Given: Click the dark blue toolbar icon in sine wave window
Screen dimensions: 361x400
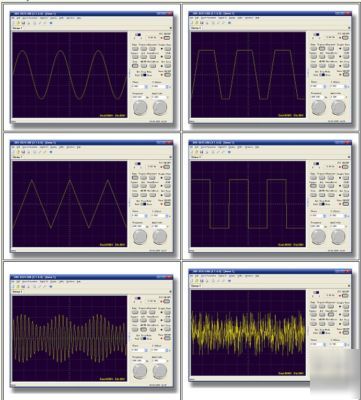Looking at the screenshot, I should click(51, 23).
